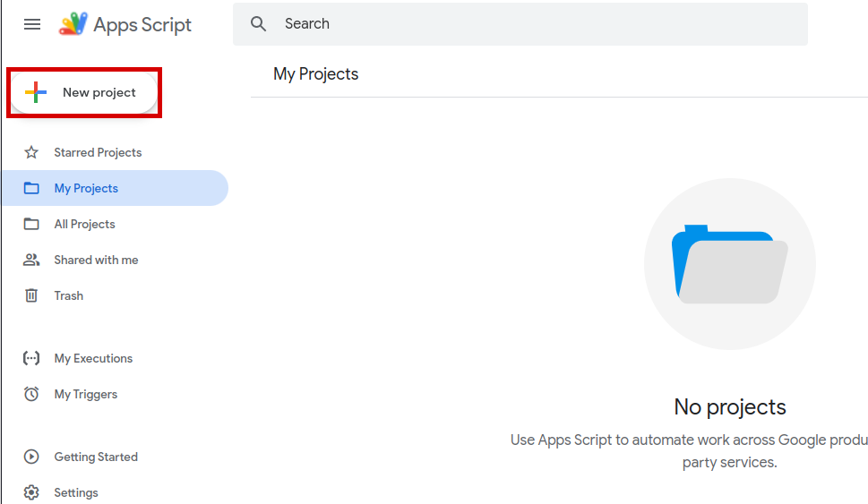868x504 pixels.
Task: Click the Shared with me people icon
Action: click(31, 260)
